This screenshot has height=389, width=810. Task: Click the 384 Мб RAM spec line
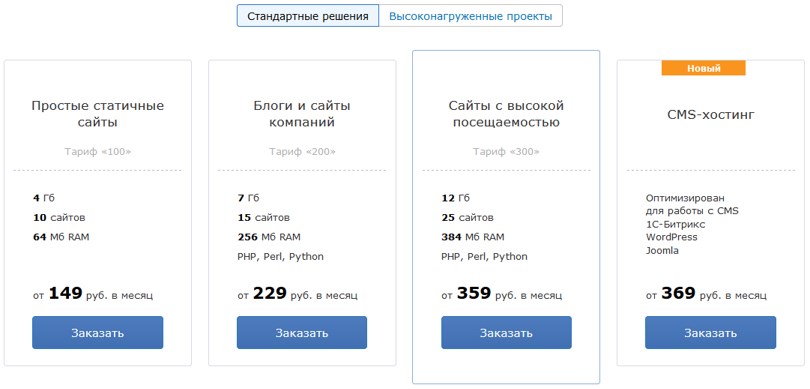[x=473, y=237]
